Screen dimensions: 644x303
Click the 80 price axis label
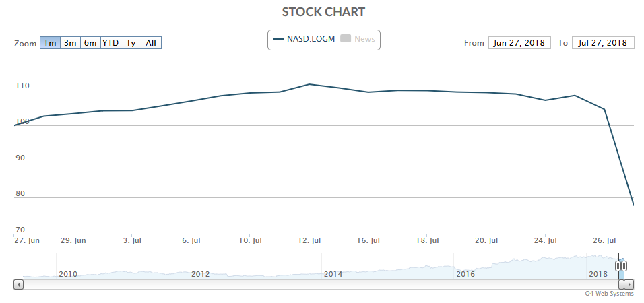[x=20, y=194]
